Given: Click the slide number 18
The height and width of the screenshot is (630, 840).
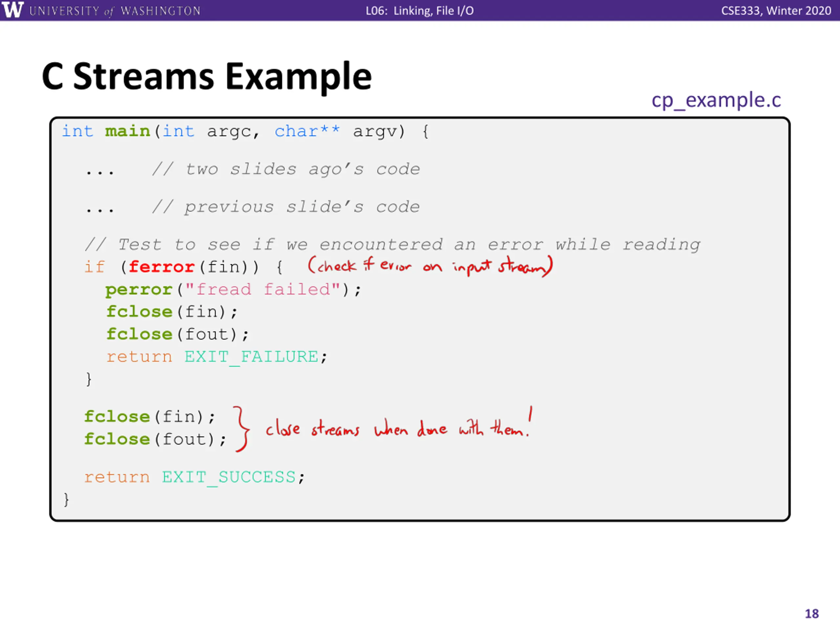Looking at the screenshot, I should (x=811, y=614).
